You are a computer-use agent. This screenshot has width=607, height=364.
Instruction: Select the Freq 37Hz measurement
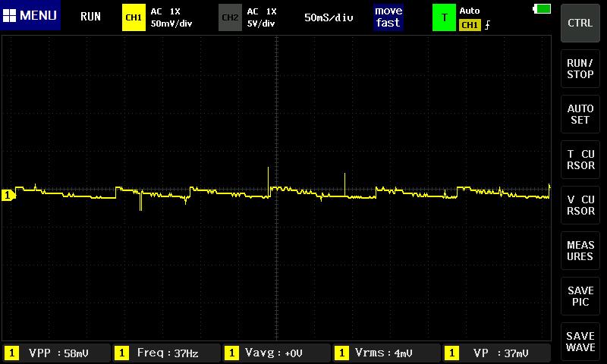coord(168,353)
